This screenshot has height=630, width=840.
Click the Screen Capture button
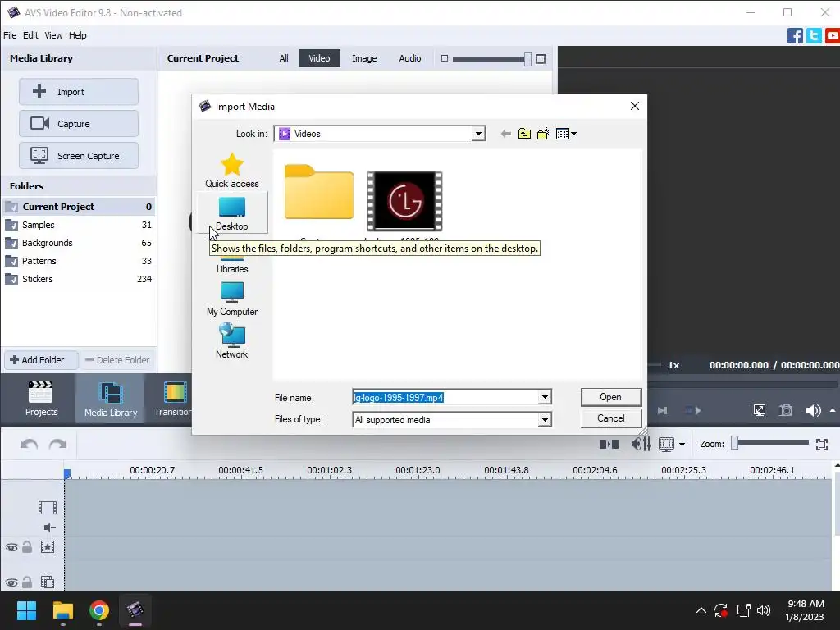click(x=79, y=155)
